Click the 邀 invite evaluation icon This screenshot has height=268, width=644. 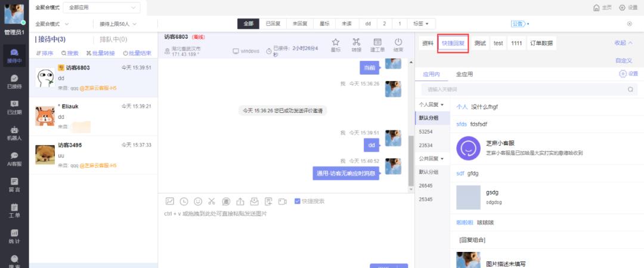point(226,201)
